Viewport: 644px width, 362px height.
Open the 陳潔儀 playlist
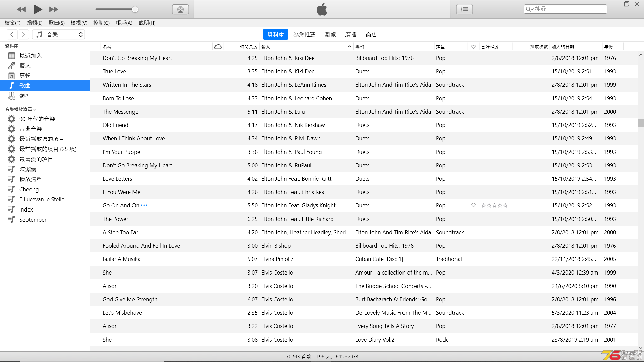(x=45, y=169)
